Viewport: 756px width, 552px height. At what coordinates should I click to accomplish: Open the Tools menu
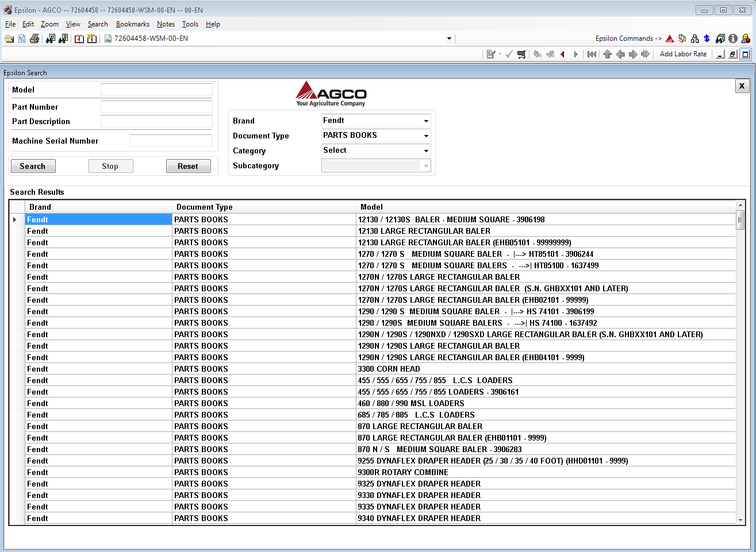190,24
